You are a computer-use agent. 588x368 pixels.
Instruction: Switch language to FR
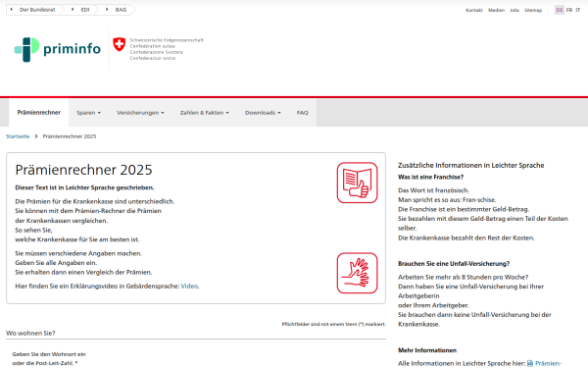(x=569, y=10)
